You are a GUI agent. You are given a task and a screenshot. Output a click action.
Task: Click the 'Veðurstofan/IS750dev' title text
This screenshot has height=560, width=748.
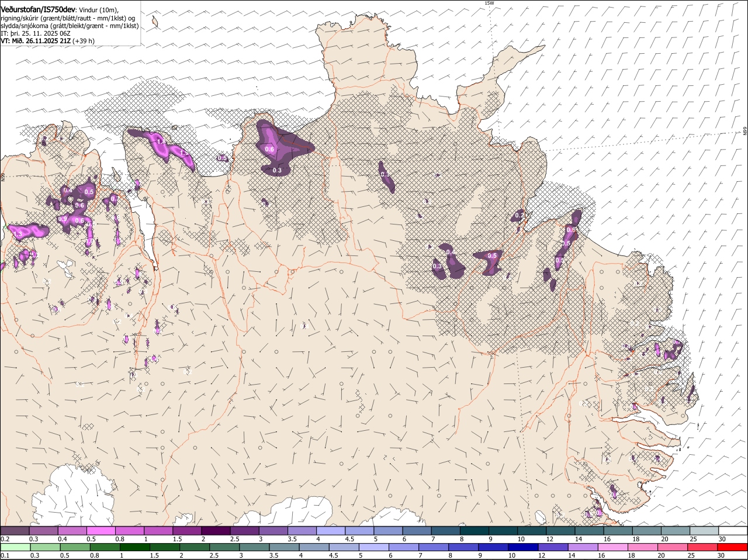(x=38, y=10)
